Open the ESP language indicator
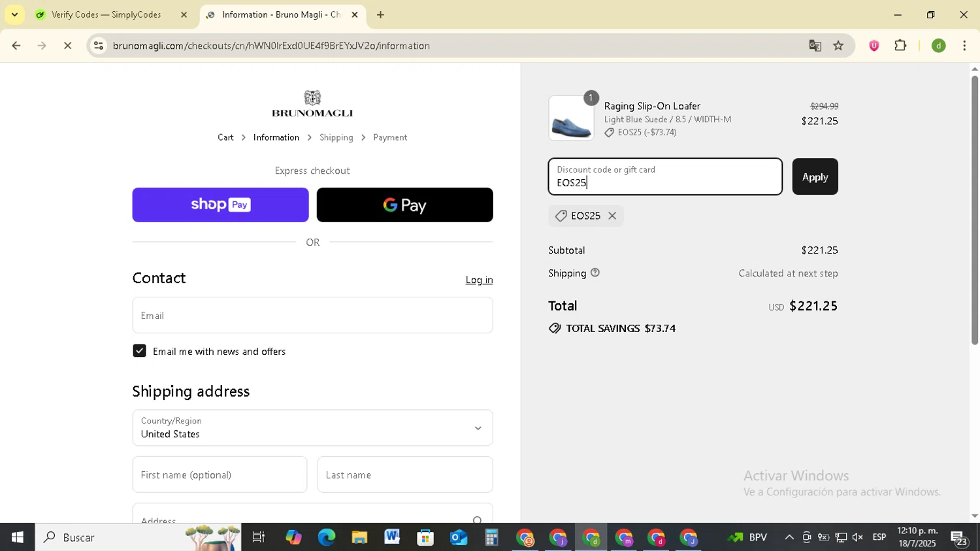 tap(879, 537)
